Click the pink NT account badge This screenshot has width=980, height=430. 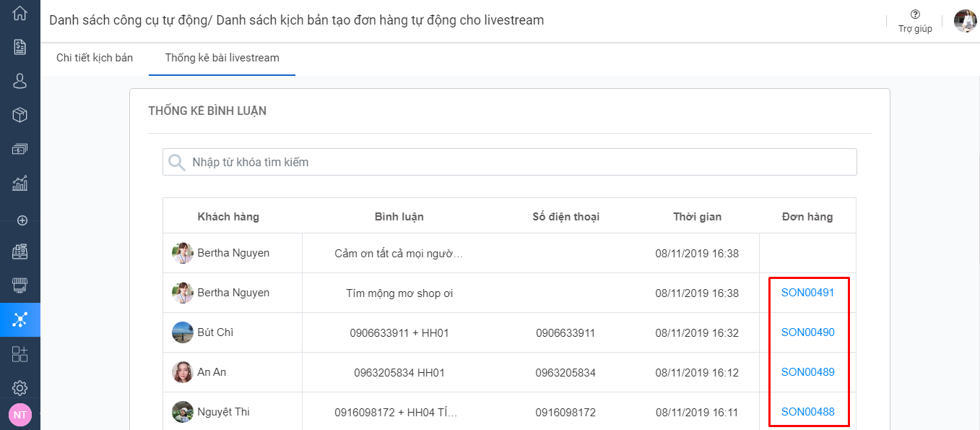pyautogui.click(x=19, y=415)
